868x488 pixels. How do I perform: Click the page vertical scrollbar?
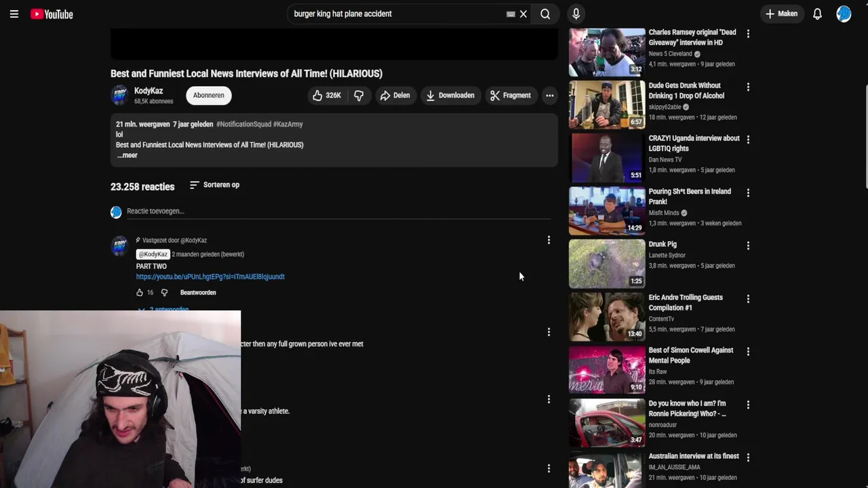865,108
